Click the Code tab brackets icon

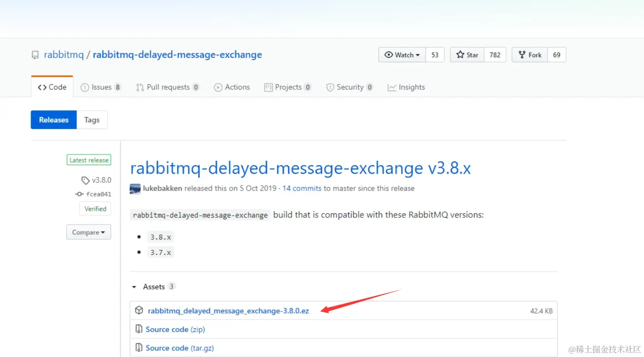[42, 87]
